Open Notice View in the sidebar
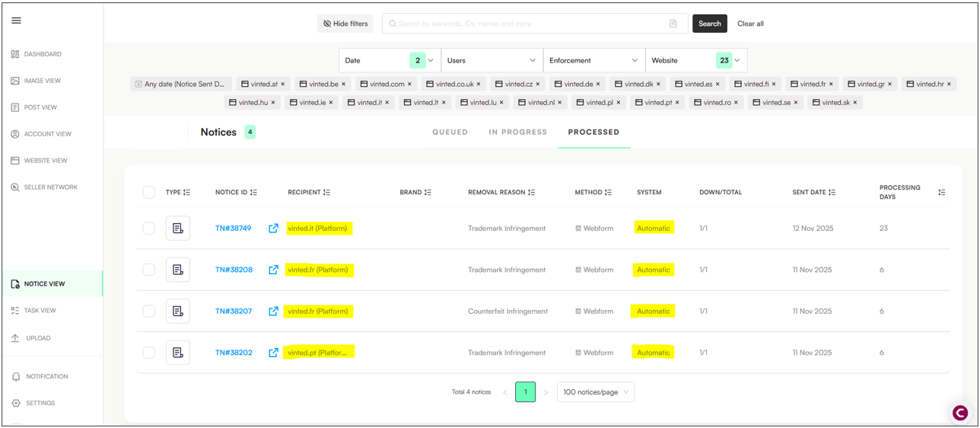The image size is (980, 428). pyautogui.click(x=52, y=284)
